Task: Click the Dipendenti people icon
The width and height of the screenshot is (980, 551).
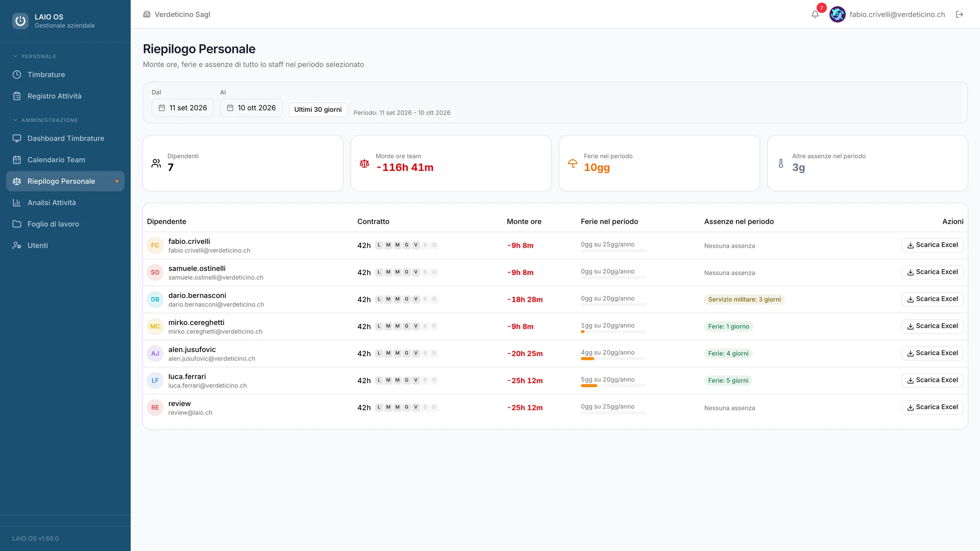Action: [x=156, y=163]
